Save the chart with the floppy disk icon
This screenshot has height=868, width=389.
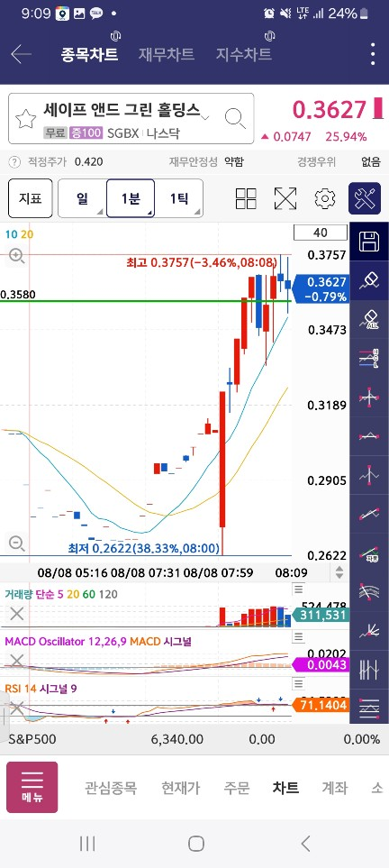coord(369,242)
